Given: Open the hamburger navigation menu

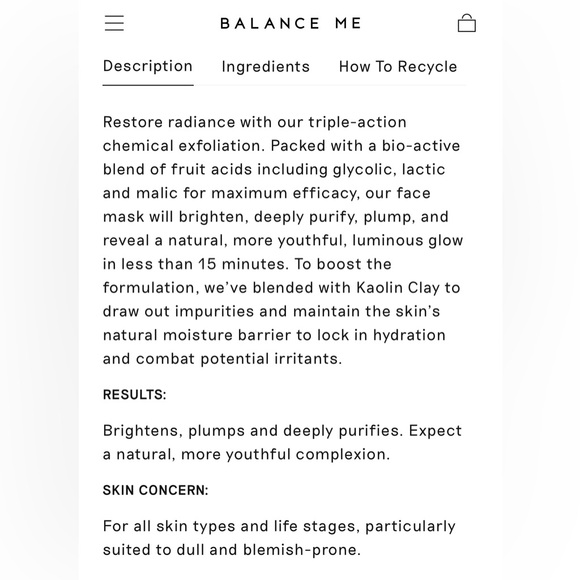Looking at the screenshot, I should point(114,23).
